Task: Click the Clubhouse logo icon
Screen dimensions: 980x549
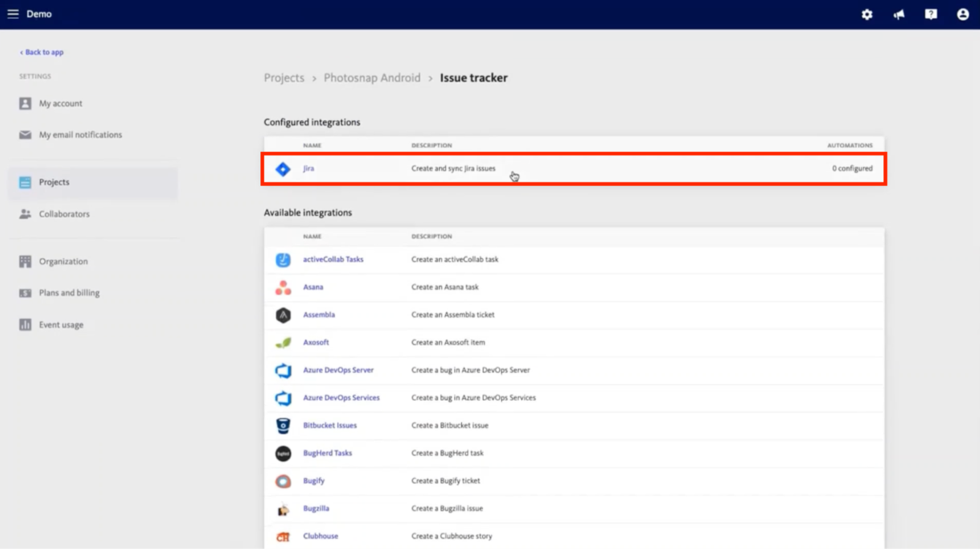Action: click(283, 537)
